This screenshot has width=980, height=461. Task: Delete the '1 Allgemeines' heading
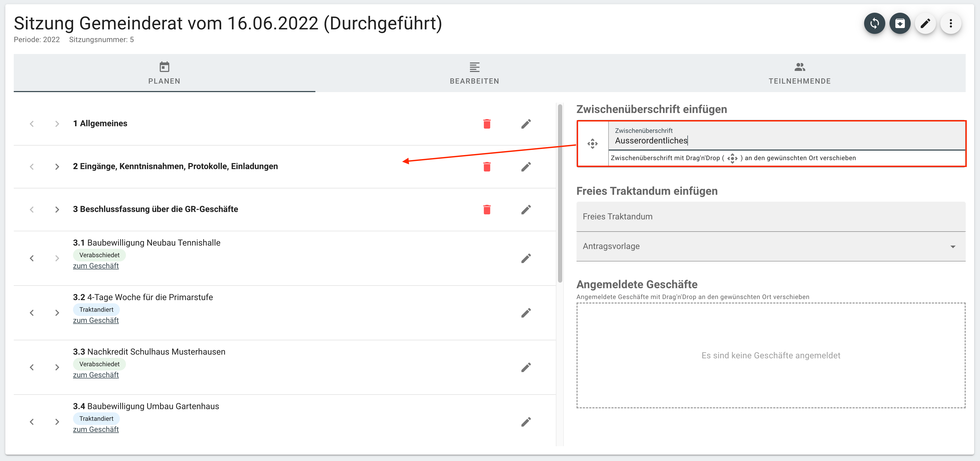(x=487, y=124)
